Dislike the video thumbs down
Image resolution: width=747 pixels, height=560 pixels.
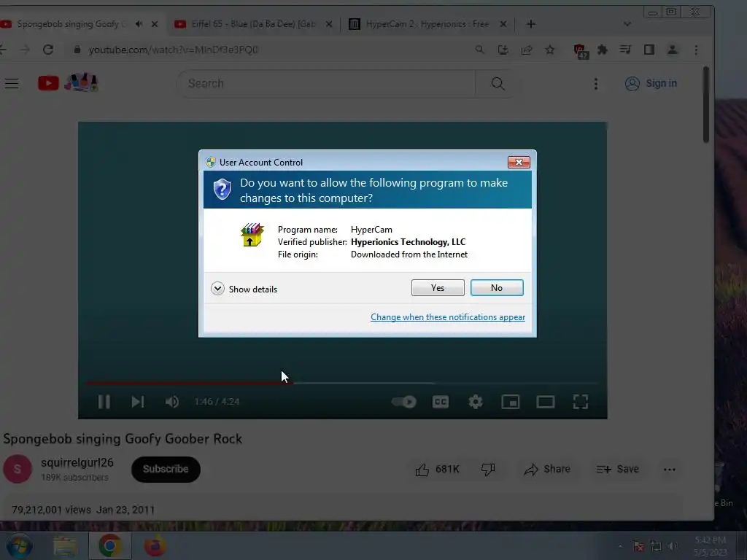point(488,470)
